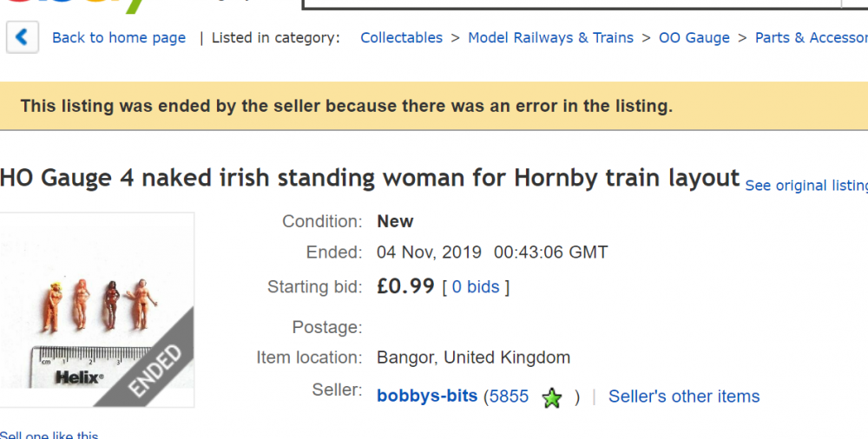Click See original listing

[x=806, y=186]
